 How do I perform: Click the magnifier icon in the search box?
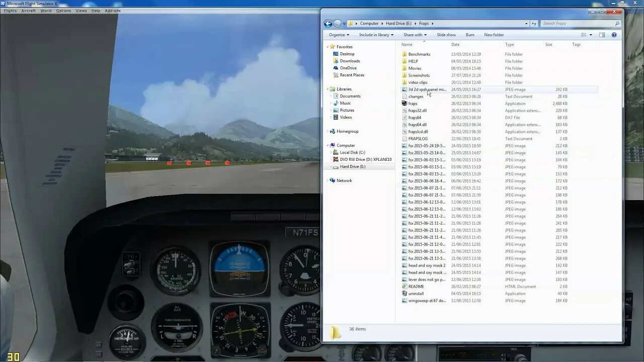pos(617,24)
